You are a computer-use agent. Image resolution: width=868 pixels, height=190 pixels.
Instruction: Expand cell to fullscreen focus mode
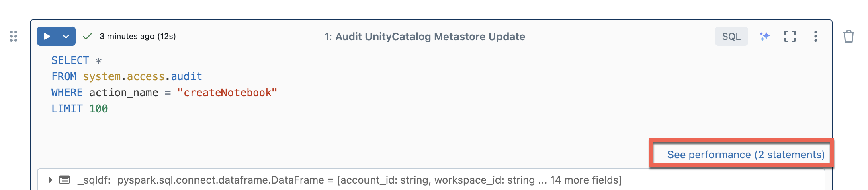(790, 36)
